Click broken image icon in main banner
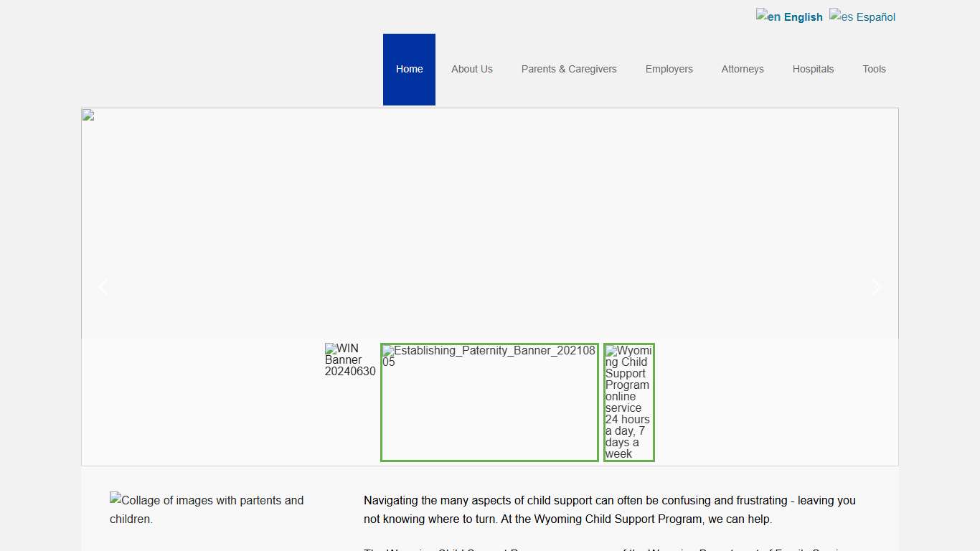Screen dimensions: 980x551 [x=88, y=115]
